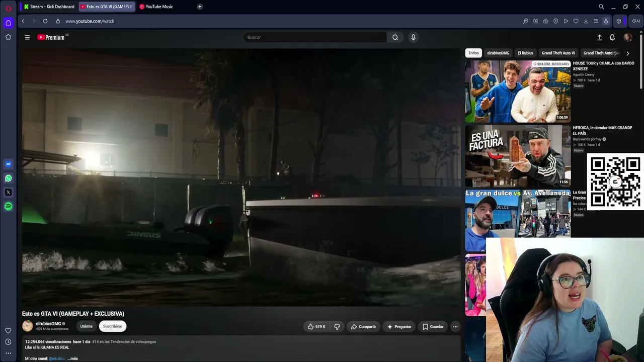Go back to the previous page
Screen dimensions: 644x362
23,21
